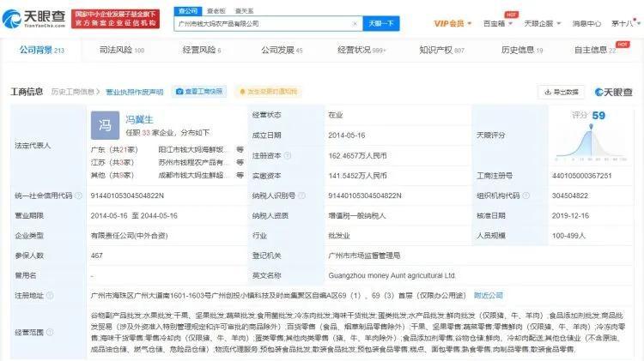Click English name Guangzhou money Aunt agricultural Ltd.
The image size is (644, 361).
point(392,275)
